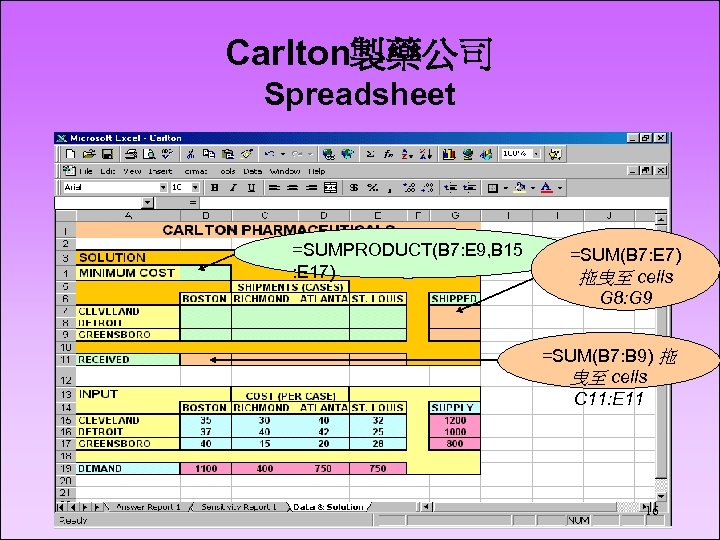The image size is (720, 540).
Task: Open the Window menu
Action: [x=285, y=171]
